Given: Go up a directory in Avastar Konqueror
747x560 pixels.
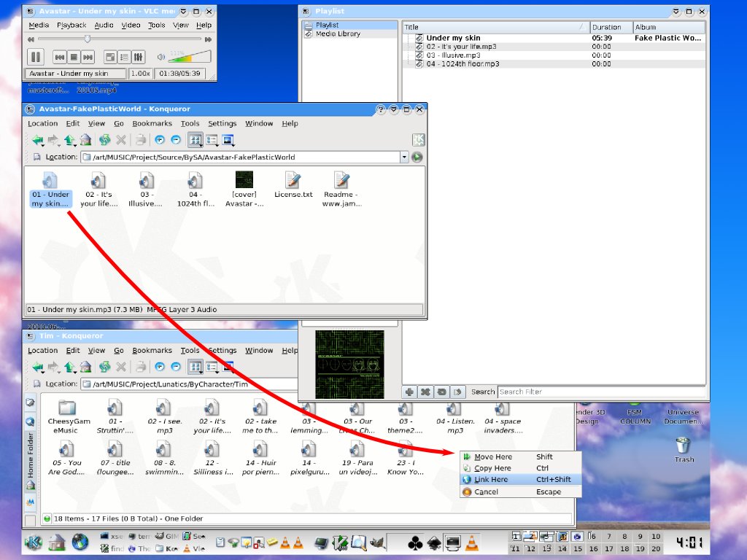Looking at the screenshot, I should click(x=70, y=140).
